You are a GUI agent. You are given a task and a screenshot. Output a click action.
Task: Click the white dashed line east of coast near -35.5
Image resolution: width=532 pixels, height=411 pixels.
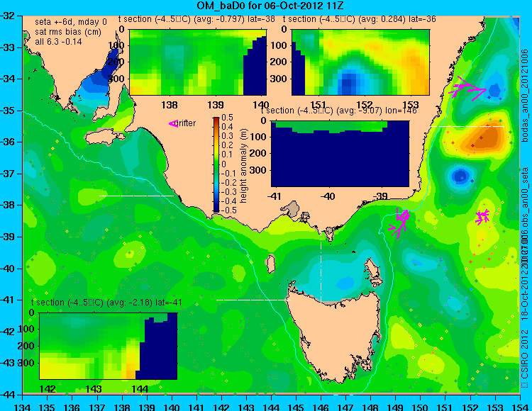(x=467, y=126)
